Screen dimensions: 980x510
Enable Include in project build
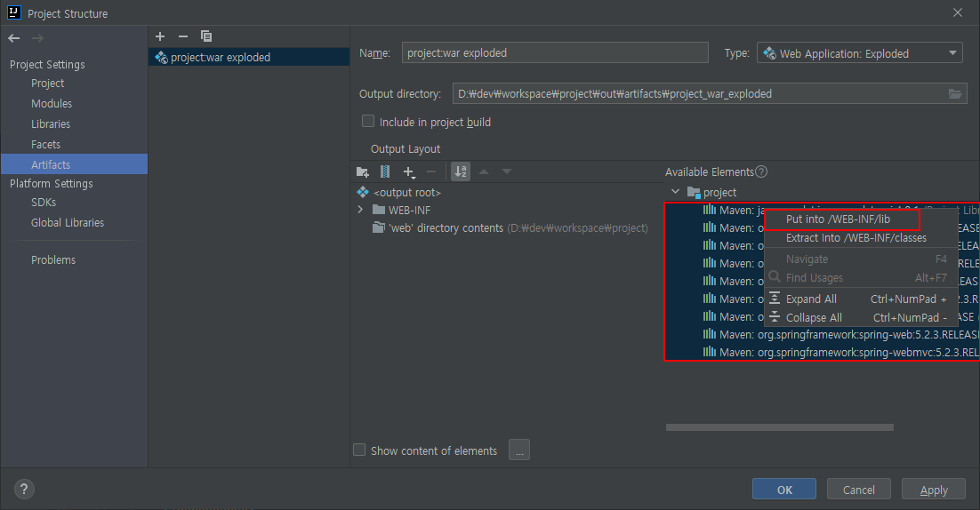point(368,121)
